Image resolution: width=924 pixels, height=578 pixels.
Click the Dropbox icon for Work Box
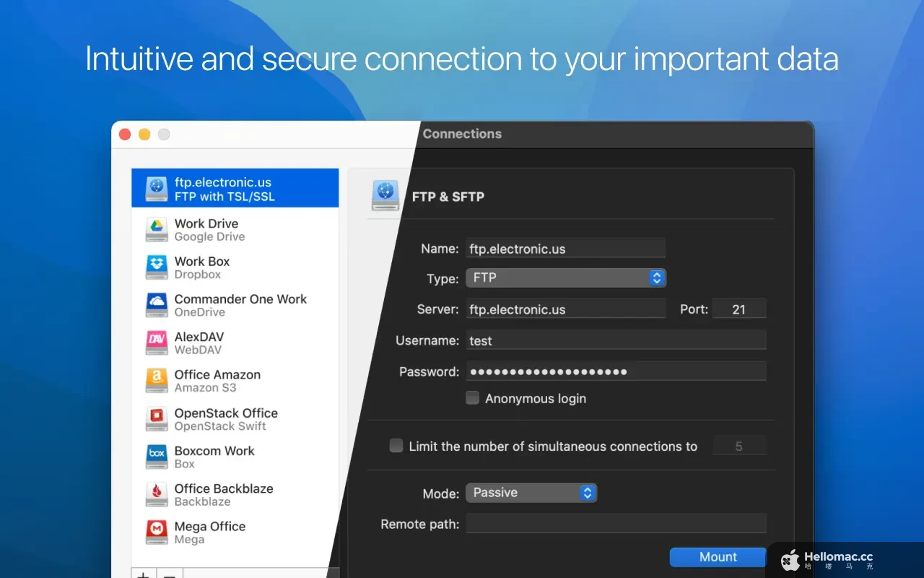click(x=157, y=267)
